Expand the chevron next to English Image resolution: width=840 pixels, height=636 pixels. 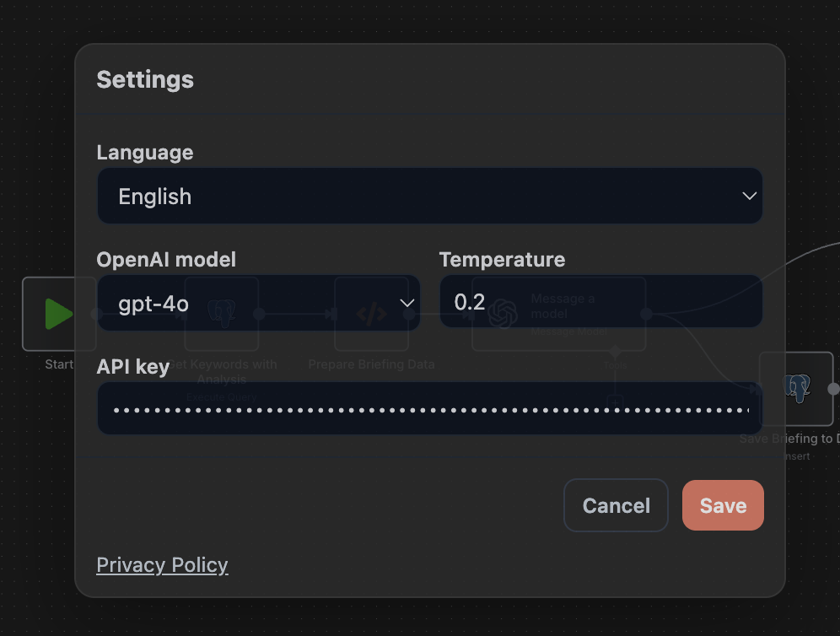click(x=749, y=196)
